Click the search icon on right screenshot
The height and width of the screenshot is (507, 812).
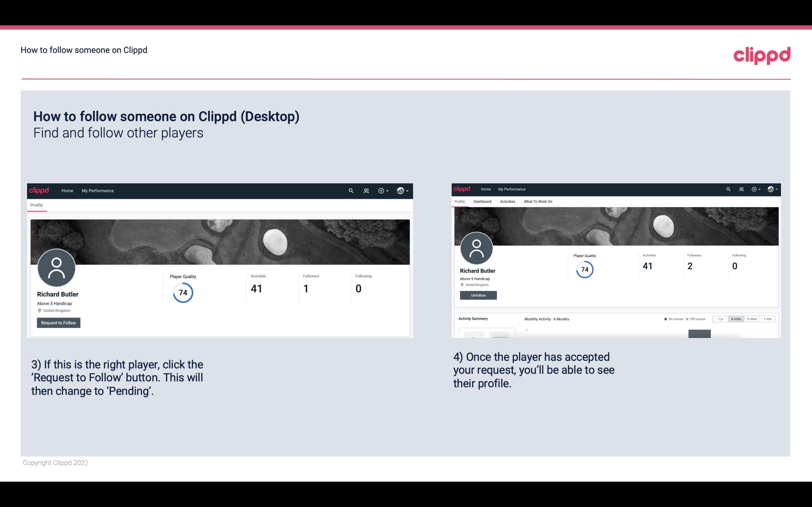[728, 189]
